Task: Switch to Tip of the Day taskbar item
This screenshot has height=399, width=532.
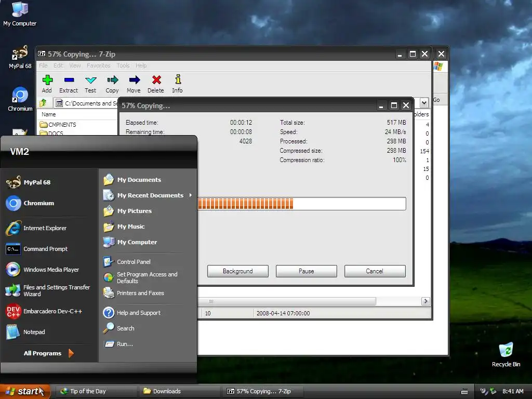Action: [x=97, y=391]
